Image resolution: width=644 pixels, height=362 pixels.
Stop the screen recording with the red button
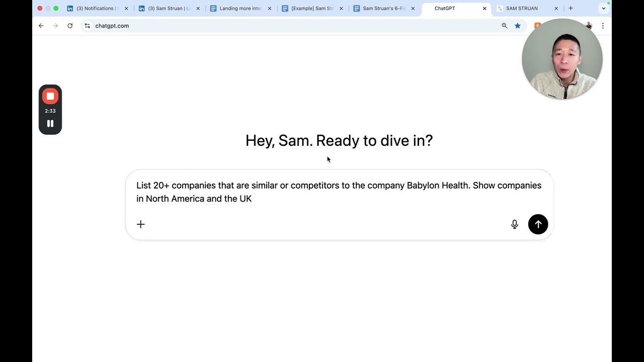tap(50, 96)
